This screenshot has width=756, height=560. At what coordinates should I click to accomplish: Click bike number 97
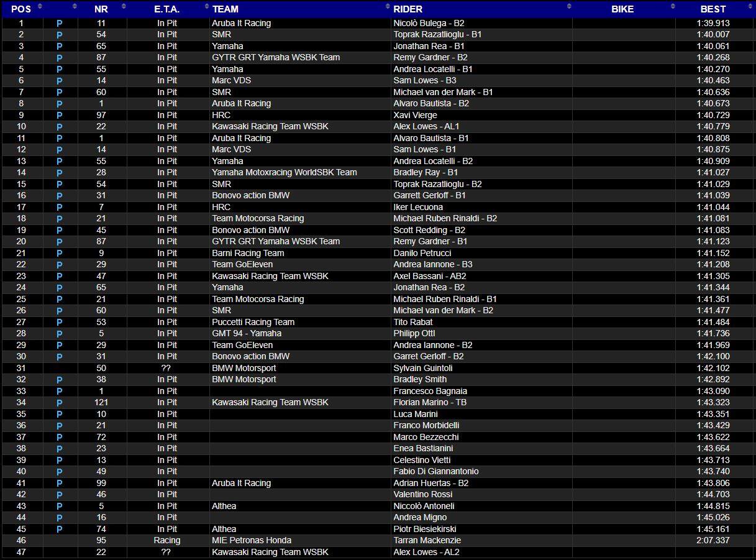[101, 116]
